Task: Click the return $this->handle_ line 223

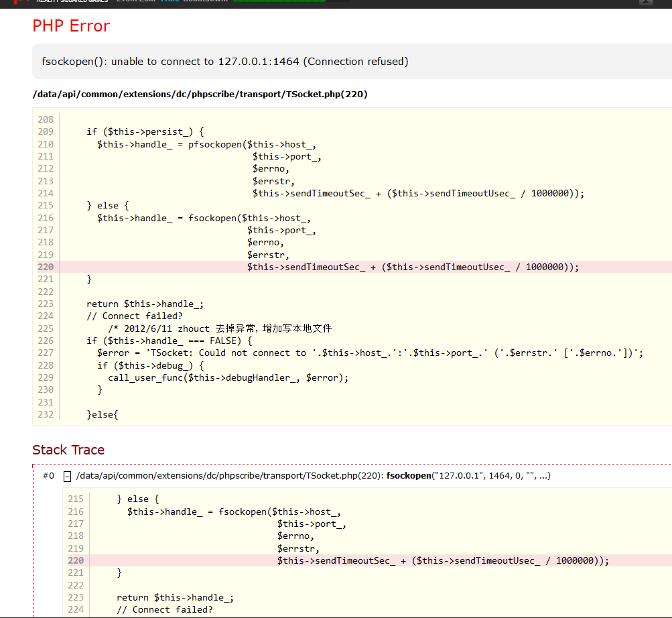Action: 145,304
